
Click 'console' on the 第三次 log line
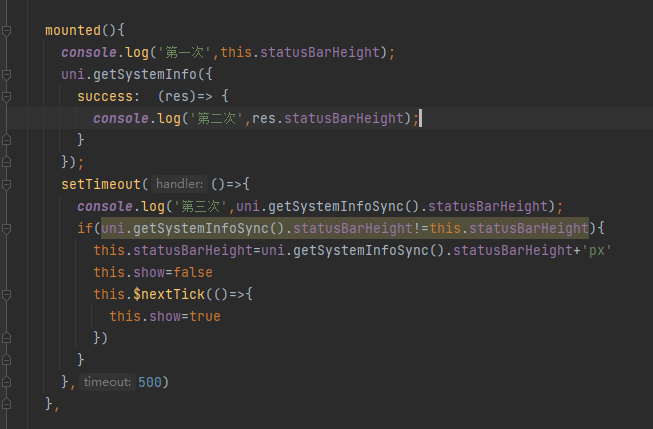click(x=105, y=206)
